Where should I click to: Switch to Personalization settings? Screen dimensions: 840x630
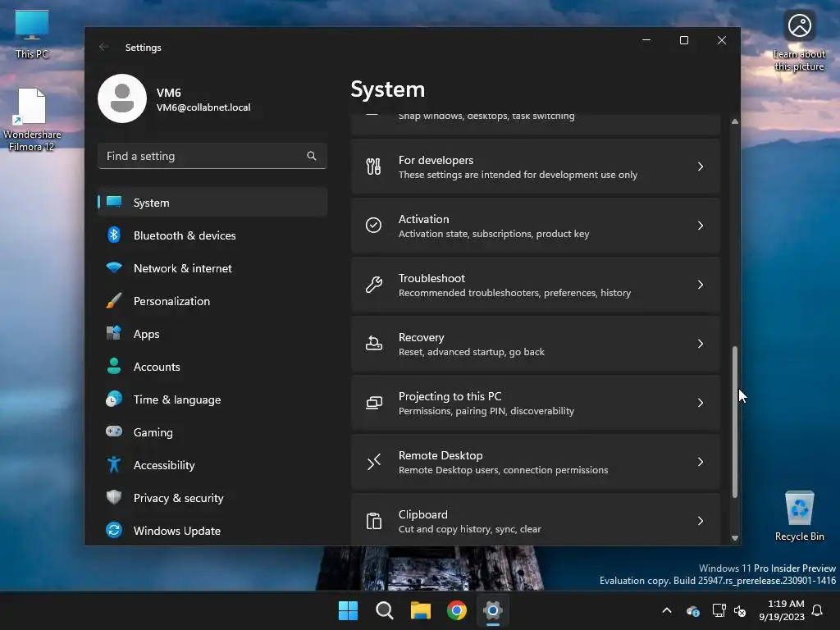212,301
